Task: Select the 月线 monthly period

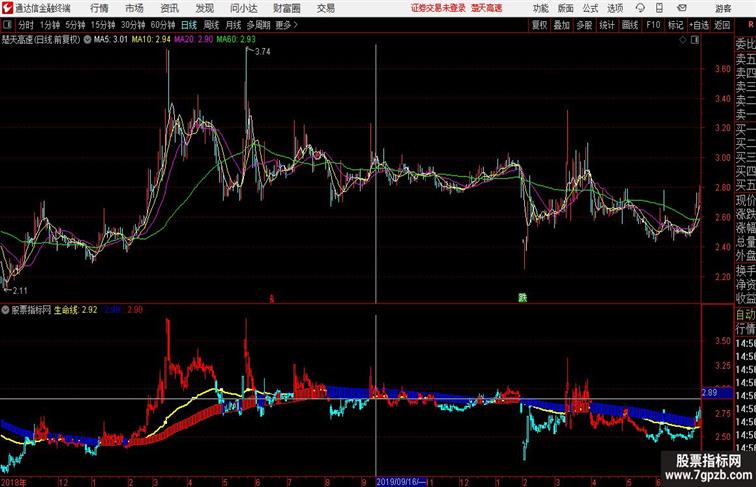Action: click(233, 25)
